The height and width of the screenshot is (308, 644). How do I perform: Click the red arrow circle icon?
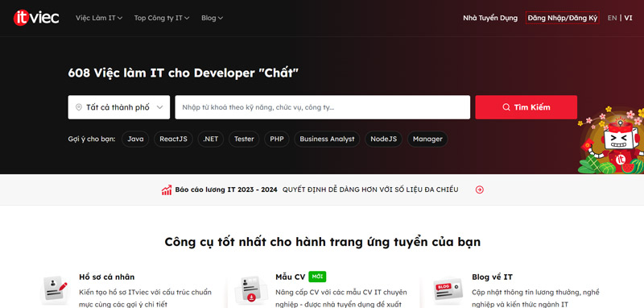479,189
